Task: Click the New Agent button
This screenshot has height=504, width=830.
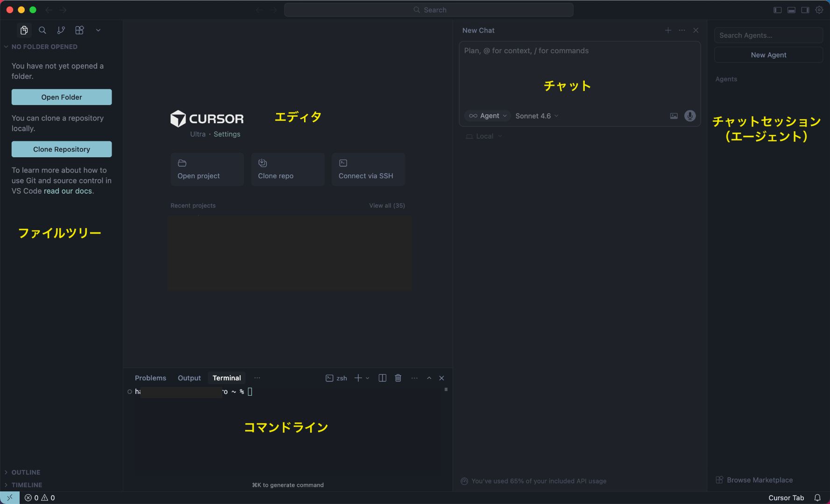Action: coord(768,55)
